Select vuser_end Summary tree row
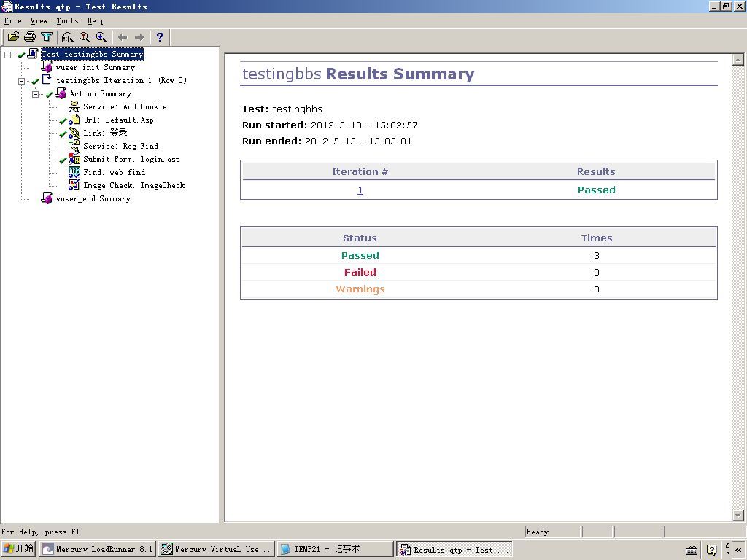Viewport: 747px width, 560px height. click(93, 198)
